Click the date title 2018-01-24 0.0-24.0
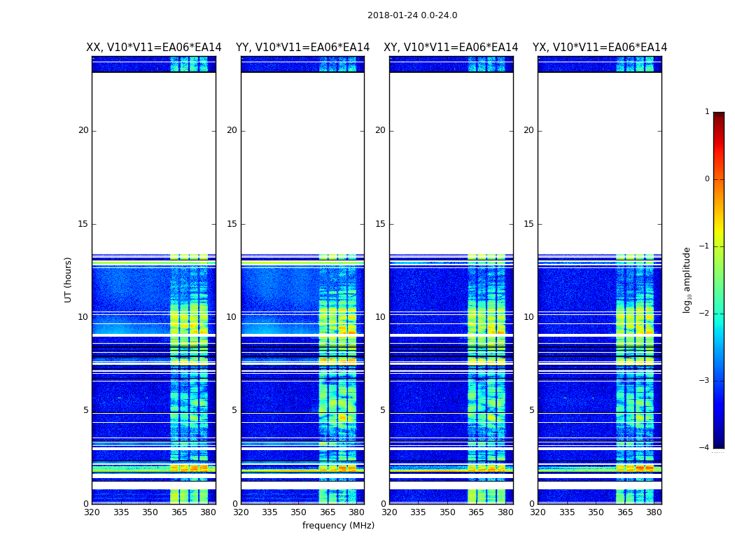Screen dimensions: 735x560 (x=412, y=15)
